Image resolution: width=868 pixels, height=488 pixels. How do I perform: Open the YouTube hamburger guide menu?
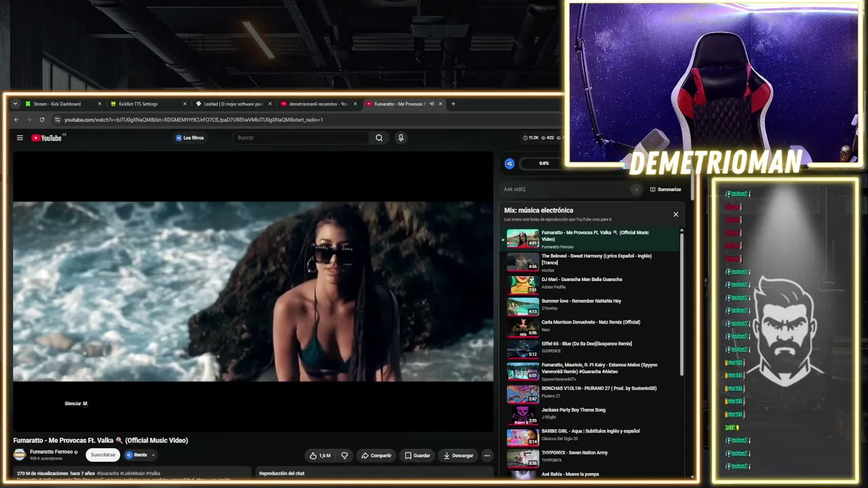tap(20, 138)
